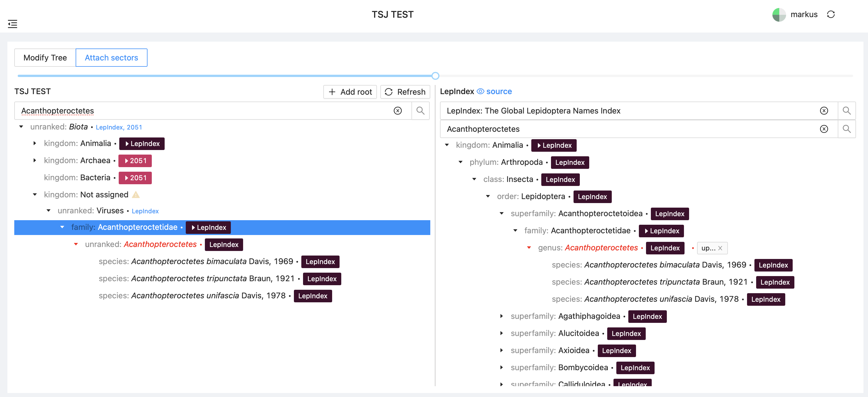Toggle the eye icon next to source
This screenshot has height=397, width=868.
(x=480, y=91)
